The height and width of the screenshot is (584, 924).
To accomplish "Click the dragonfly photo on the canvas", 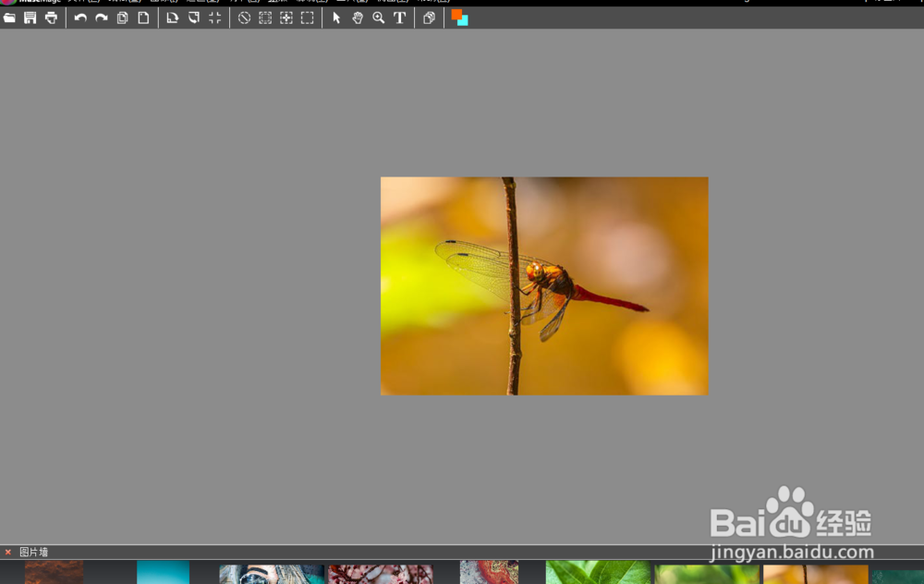I will (544, 286).
